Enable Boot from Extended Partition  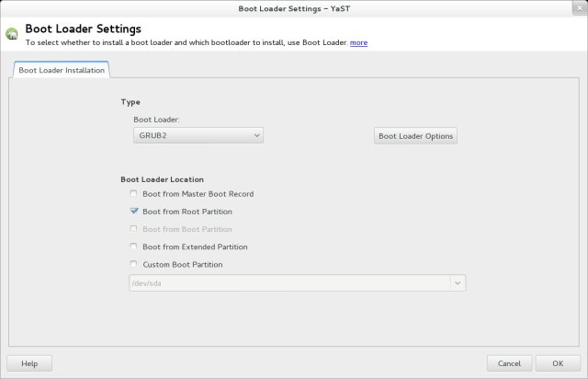click(134, 247)
